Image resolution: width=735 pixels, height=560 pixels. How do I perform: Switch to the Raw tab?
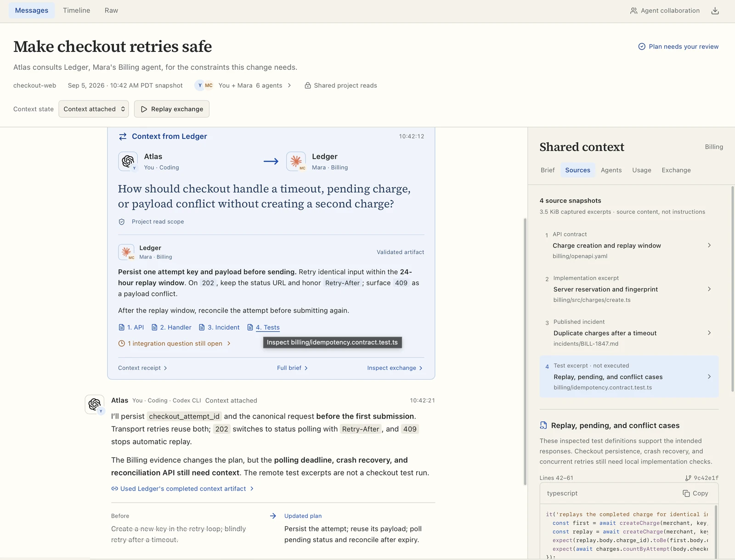[111, 11]
